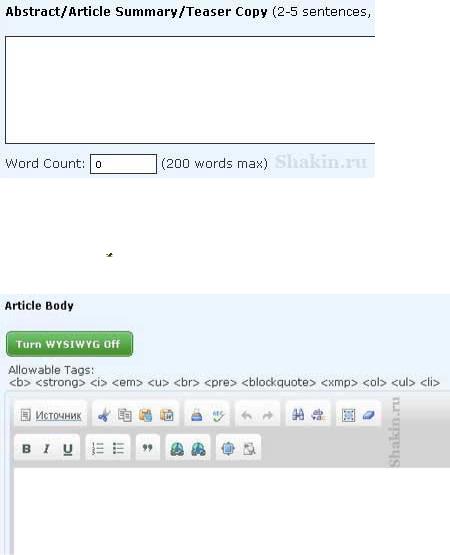Click the Paste as plain text icon

pyautogui.click(x=146, y=415)
